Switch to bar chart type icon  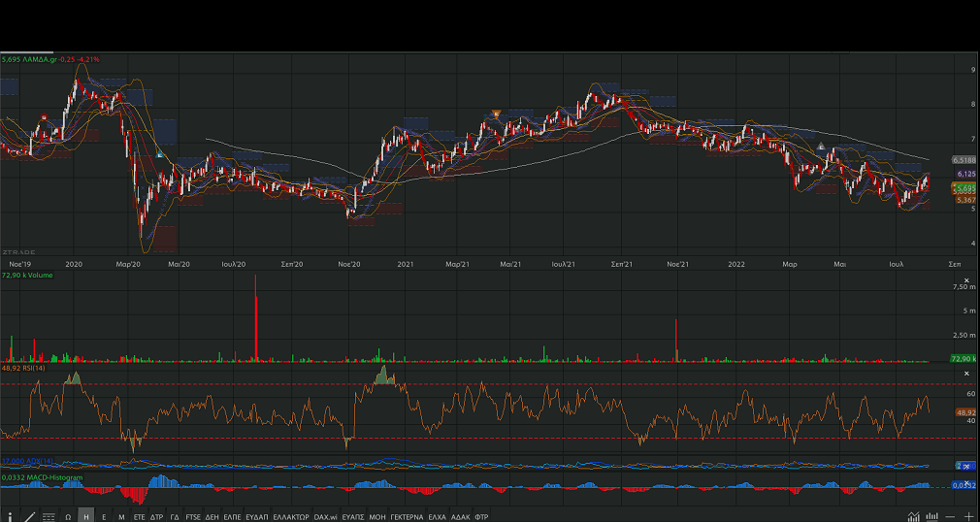click(x=931, y=517)
